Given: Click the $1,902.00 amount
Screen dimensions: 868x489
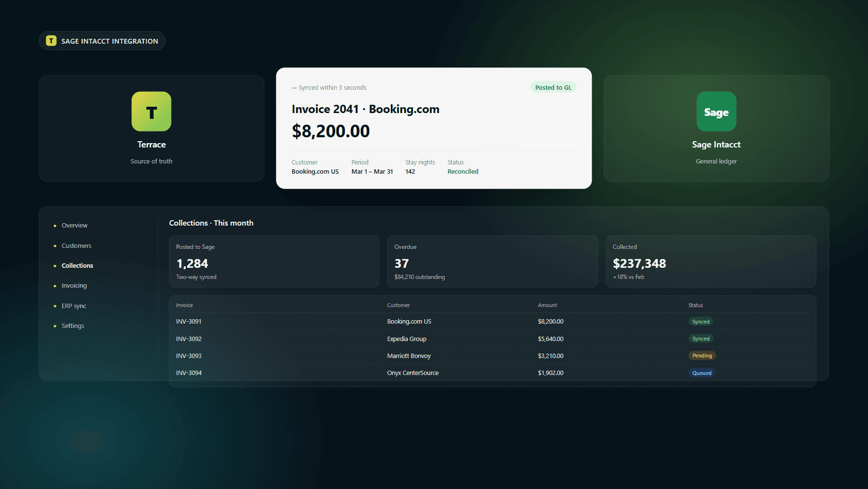Looking at the screenshot, I should [x=550, y=373].
